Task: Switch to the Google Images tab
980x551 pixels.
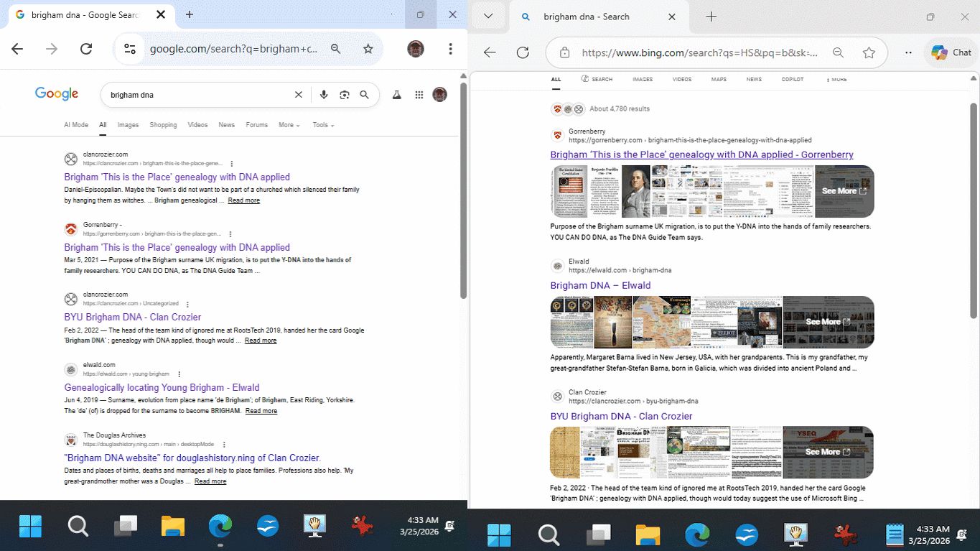Action: click(128, 125)
